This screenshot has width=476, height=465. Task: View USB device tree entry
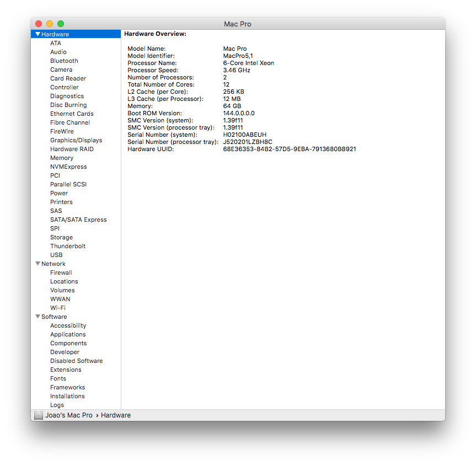pos(56,255)
